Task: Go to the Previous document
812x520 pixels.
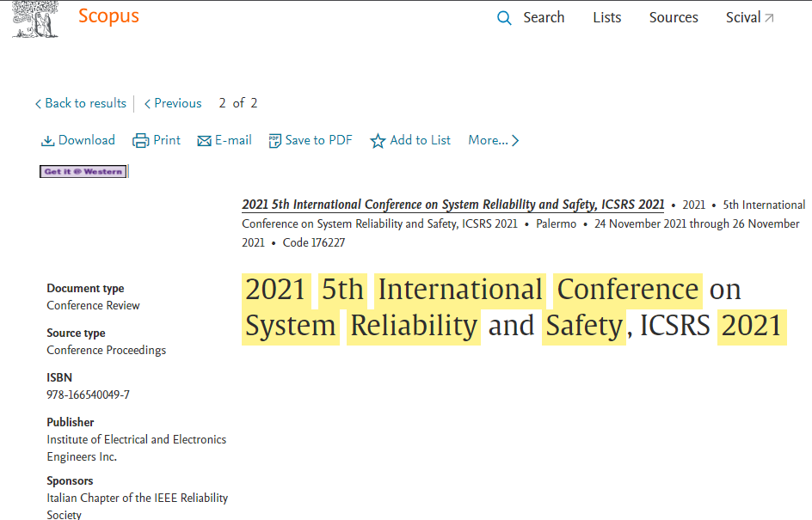Action: coord(177,103)
